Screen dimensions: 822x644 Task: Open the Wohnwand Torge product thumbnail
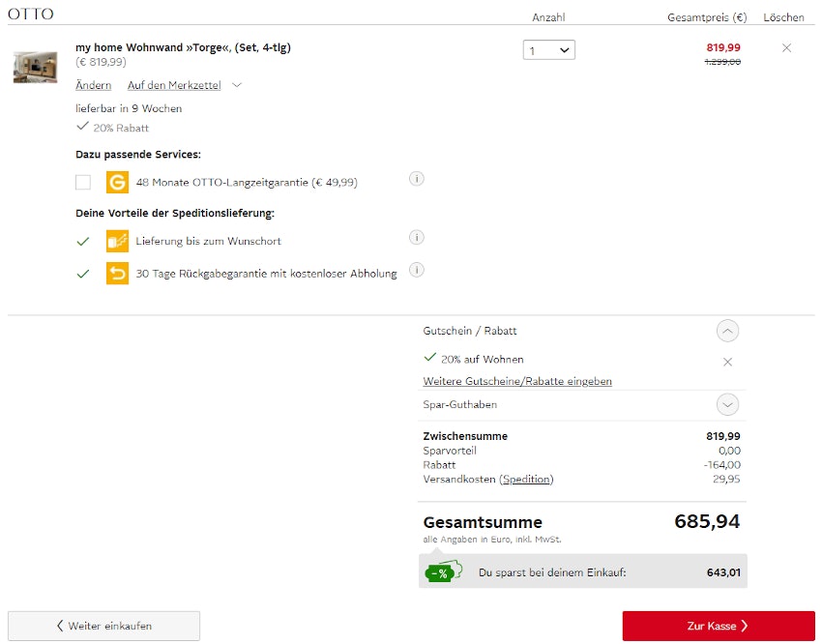pyautogui.click(x=36, y=67)
